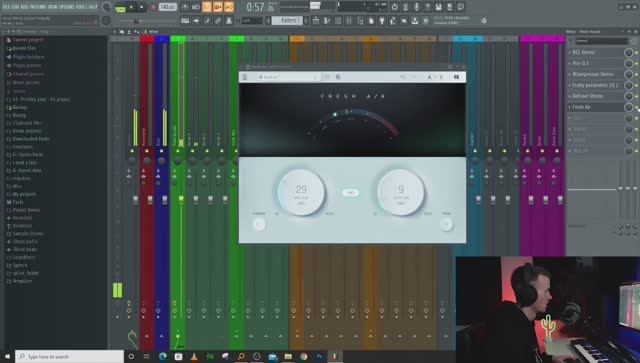Click the red mixer track volume fader
640x363 pixels.
150,200
